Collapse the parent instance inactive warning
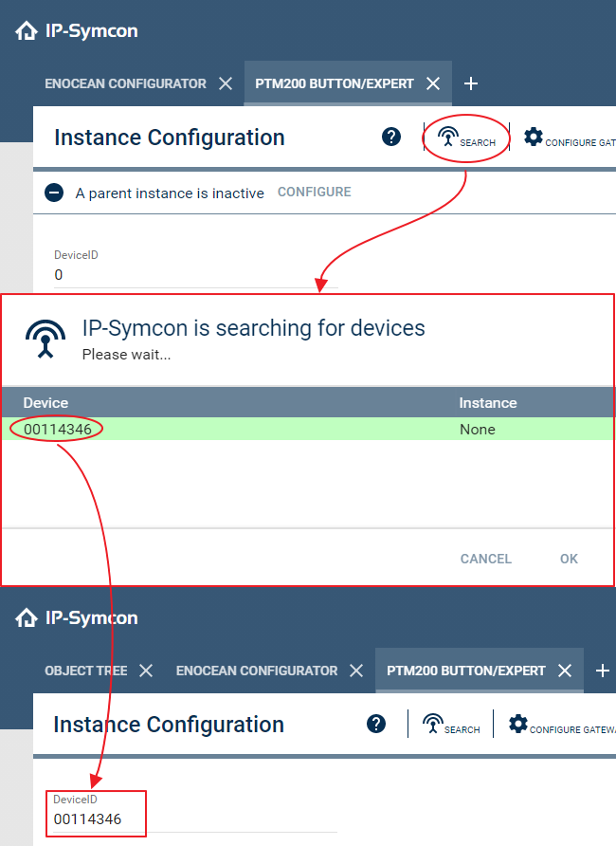 [54, 192]
